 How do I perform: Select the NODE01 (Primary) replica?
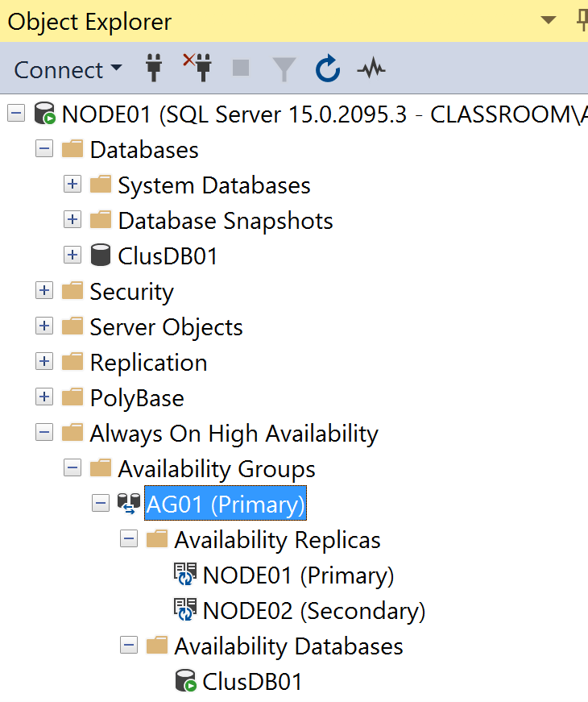tap(298, 575)
